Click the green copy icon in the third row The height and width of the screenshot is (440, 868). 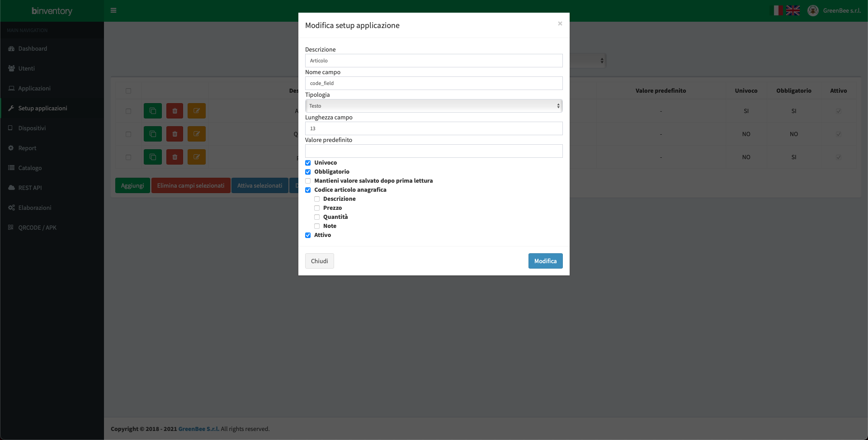tap(153, 157)
